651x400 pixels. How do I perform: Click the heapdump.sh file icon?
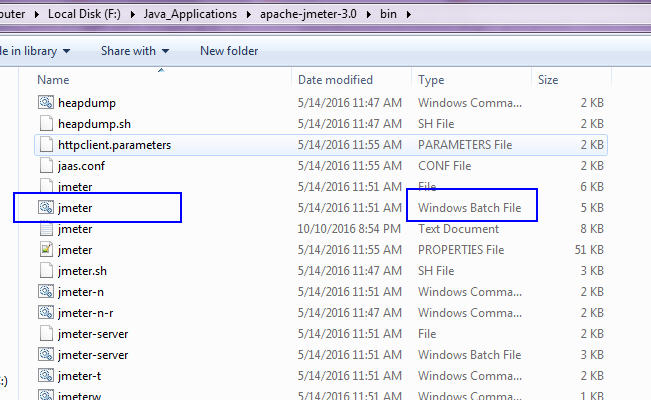pyautogui.click(x=46, y=123)
